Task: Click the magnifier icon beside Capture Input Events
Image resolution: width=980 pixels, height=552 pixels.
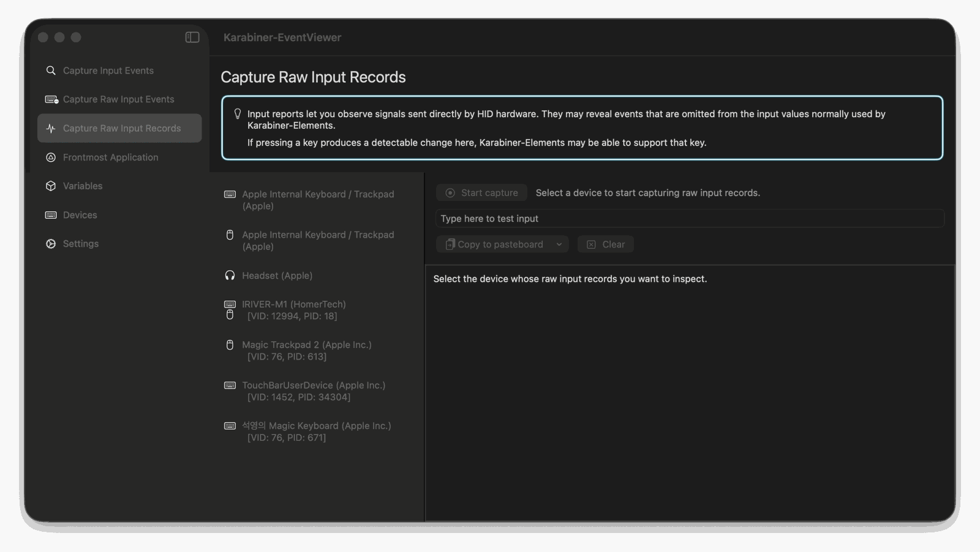Action: pyautogui.click(x=51, y=70)
